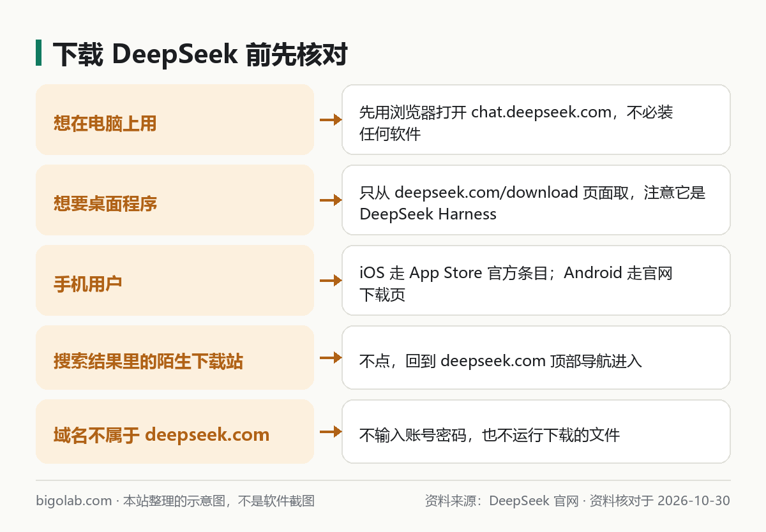The width and height of the screenshot is (766, 532).
Task: Select the 搜索结果里的陌生下载站 label card
Action: pyautogui.click(x=175, y=357)
